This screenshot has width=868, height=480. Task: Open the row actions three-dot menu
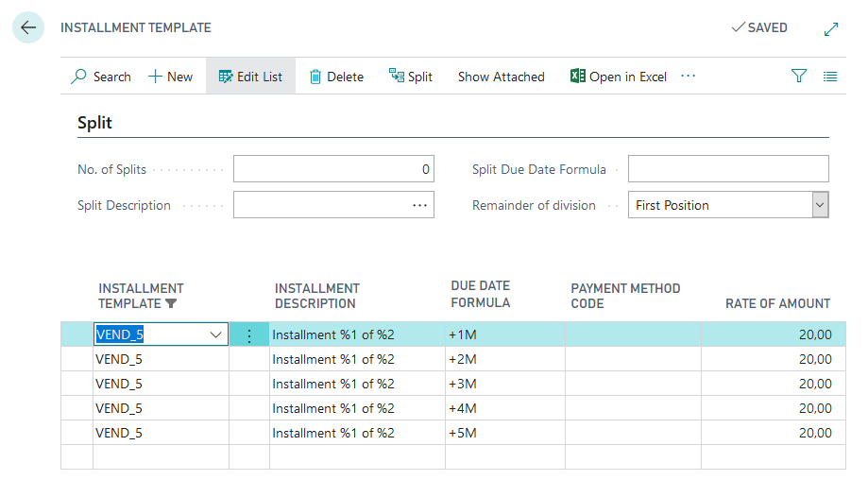249,335
